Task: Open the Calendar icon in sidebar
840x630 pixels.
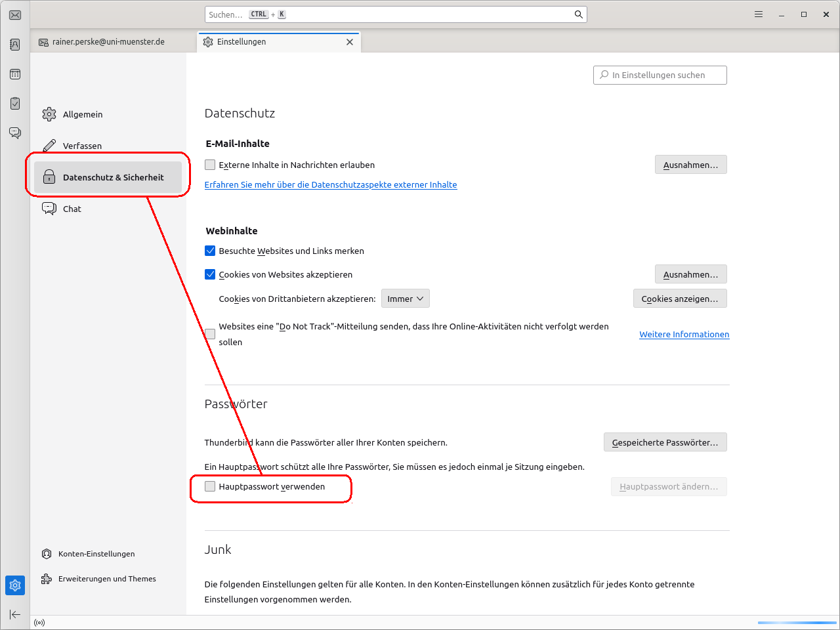Action: pos(15,74)
